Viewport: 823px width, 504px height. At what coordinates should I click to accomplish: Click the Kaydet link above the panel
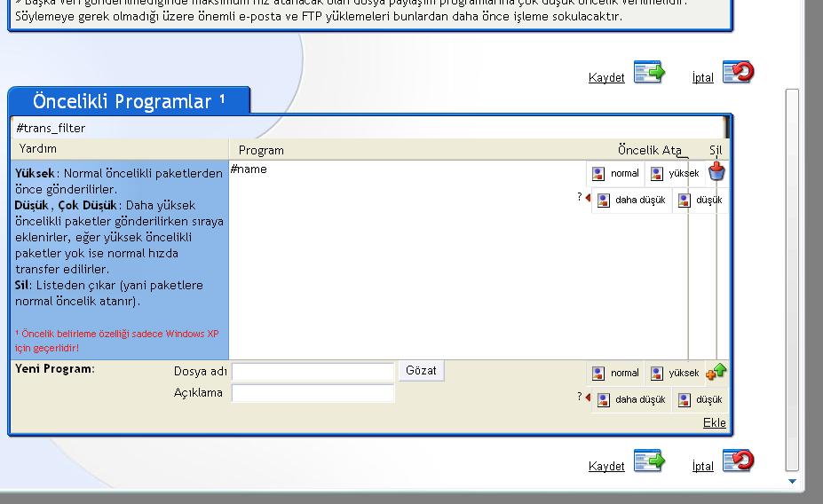(x=606, y=78)
